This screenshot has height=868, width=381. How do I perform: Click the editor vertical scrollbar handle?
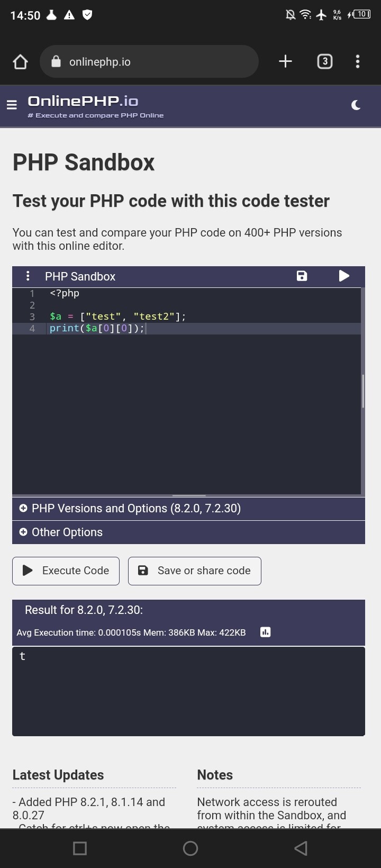(x=363, y=391)
